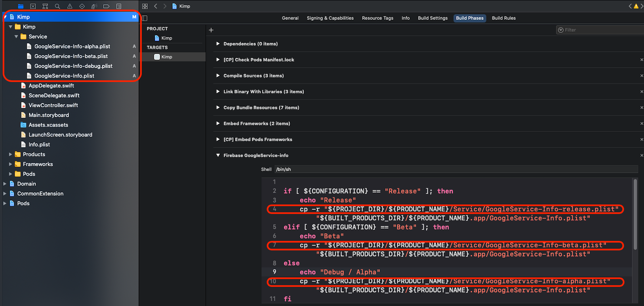Click the script editor vertical scrollbar
This screenshot has height=306, width=644.
tap(635, 214)
